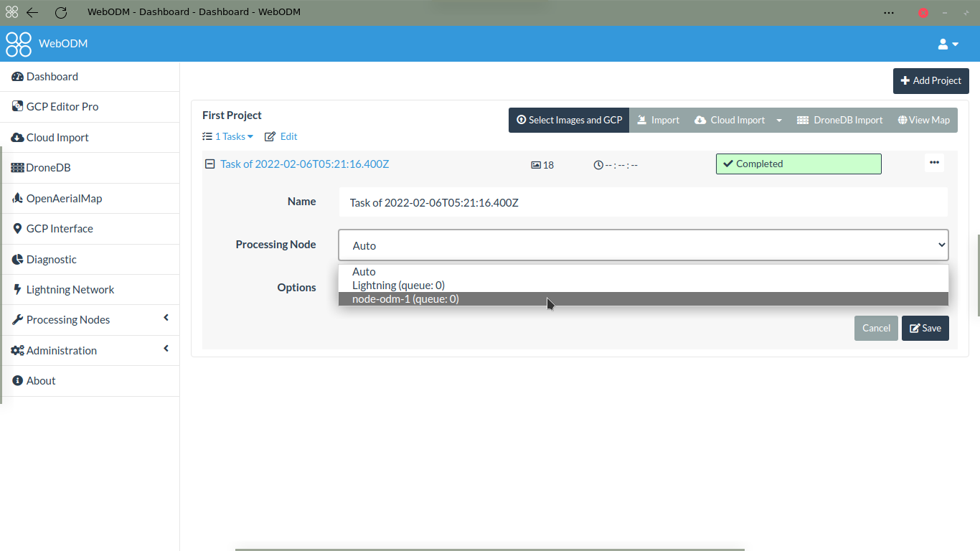Collapse the task details panel
Viewport: 980px width, 551px height.
209,164
